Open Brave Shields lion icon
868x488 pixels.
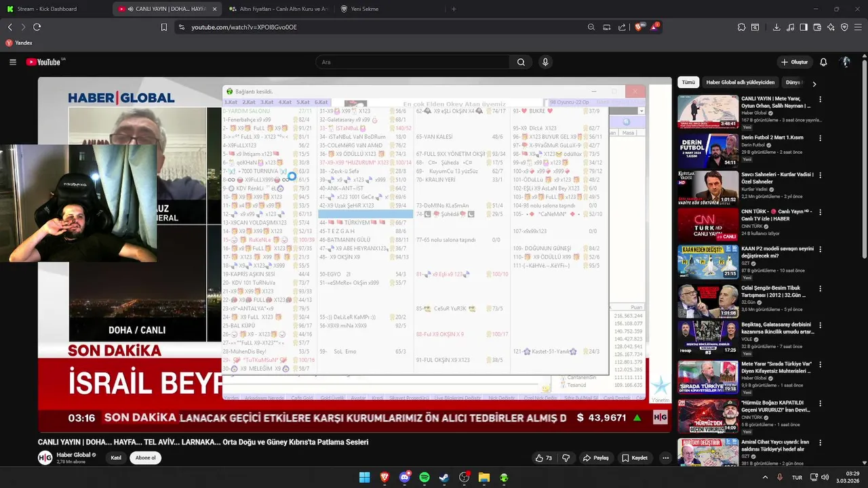639,27
